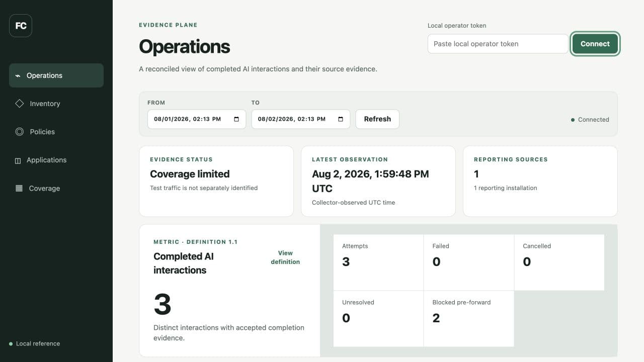Open the TO date calendar picker icon

point(341,119)
